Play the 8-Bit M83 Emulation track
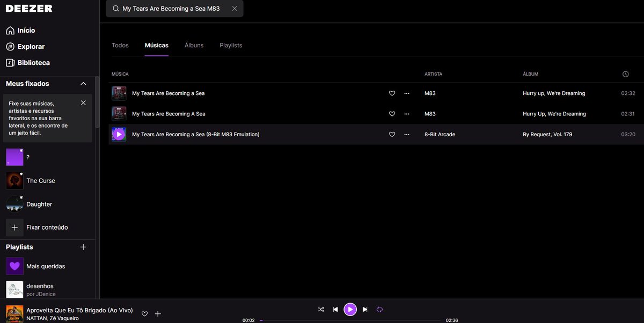 (119, 134)
